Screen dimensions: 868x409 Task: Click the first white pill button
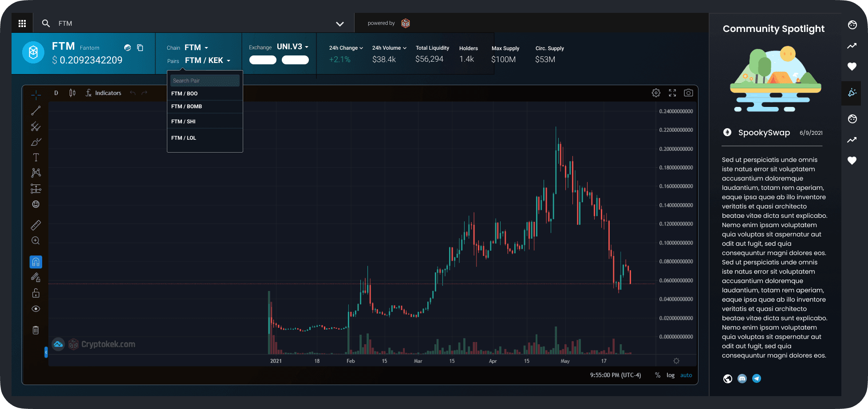[263, 60]
